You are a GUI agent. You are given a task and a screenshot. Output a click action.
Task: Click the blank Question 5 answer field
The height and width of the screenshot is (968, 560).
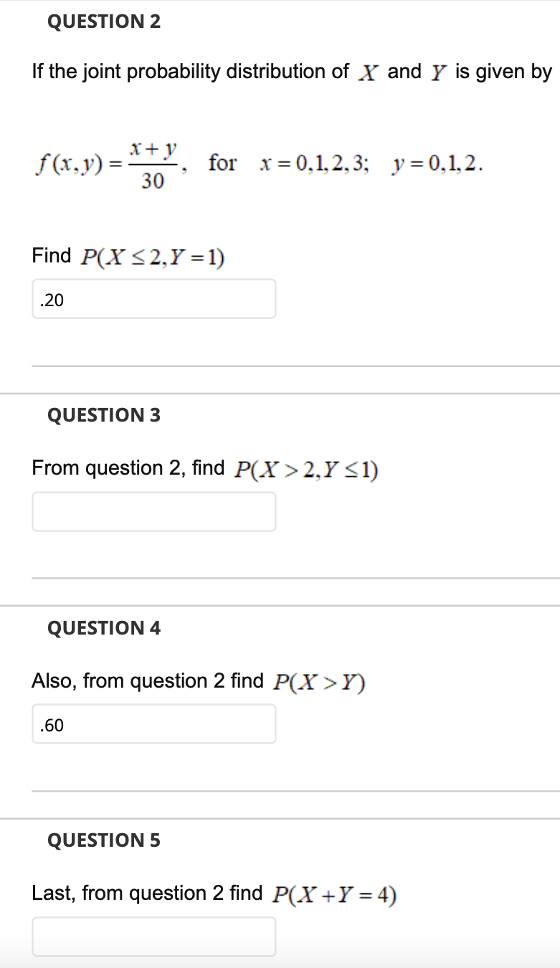[x=154, y=936]
